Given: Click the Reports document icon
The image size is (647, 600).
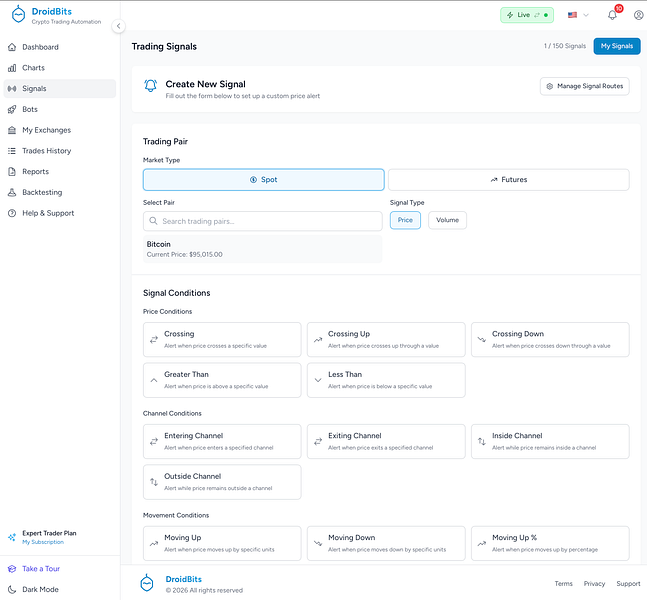Looking at the screenshot, I should click(12, 171).
